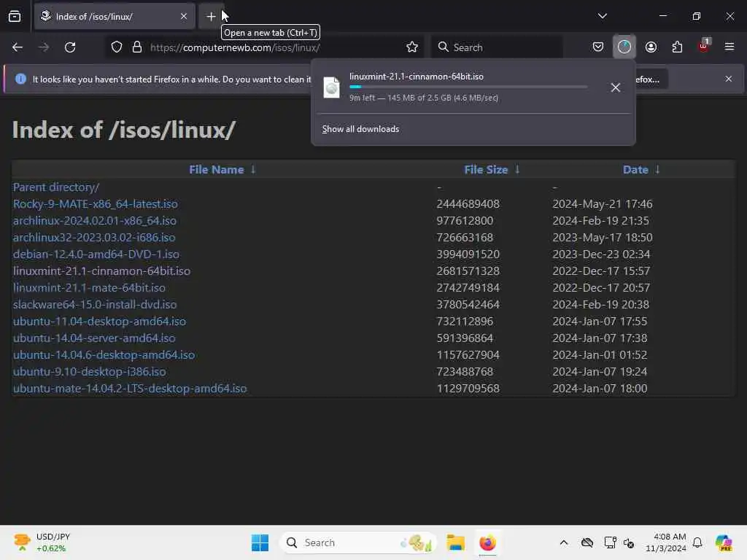Open the muted volume tray icon
The height and width of the screenshot is (560, 747).
coord(629,542)
